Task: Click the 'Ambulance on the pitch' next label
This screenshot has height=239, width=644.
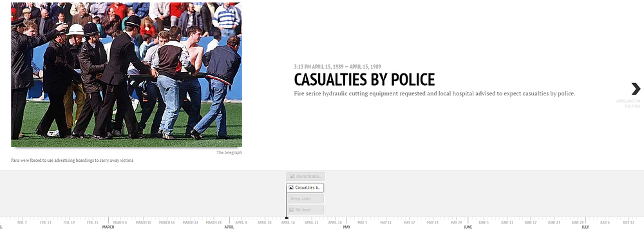Action: click(628, 104)
